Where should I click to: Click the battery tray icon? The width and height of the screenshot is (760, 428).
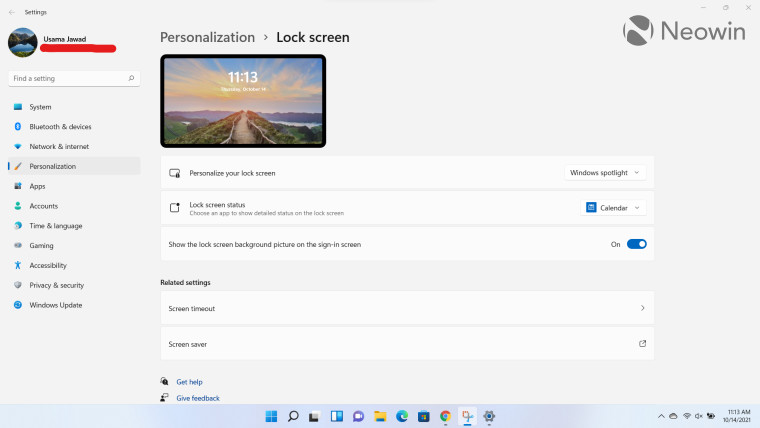pos(711,416)
